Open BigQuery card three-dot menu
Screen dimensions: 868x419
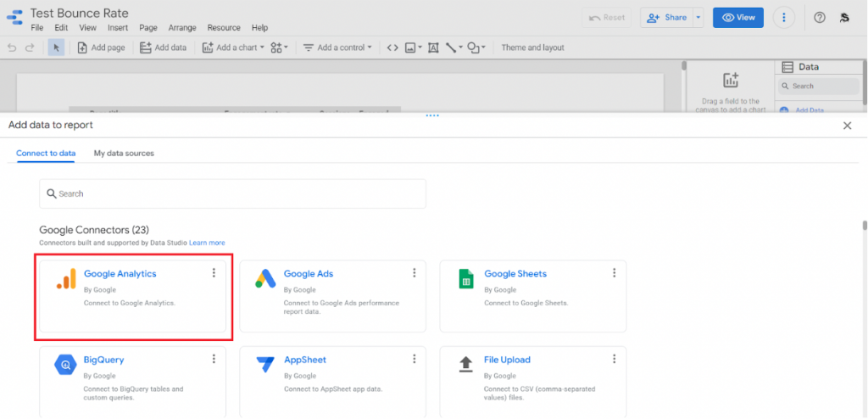[x=214, y=359]
